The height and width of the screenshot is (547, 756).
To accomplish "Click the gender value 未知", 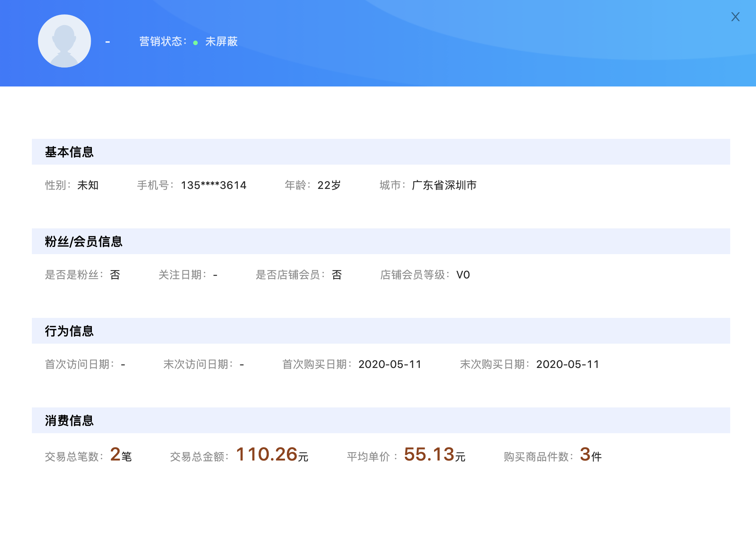I will point(88,185).
